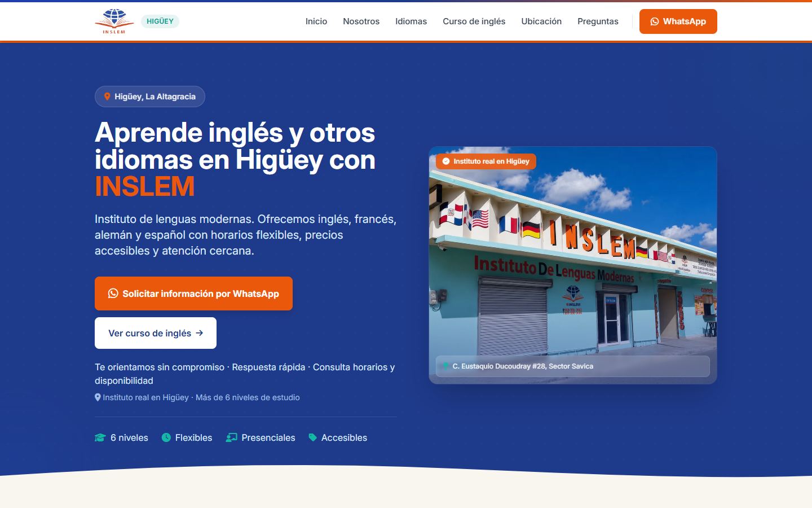
Task: Click 'Instituto de lenguas modernas' description paragraph
Action: coord(246,235)
